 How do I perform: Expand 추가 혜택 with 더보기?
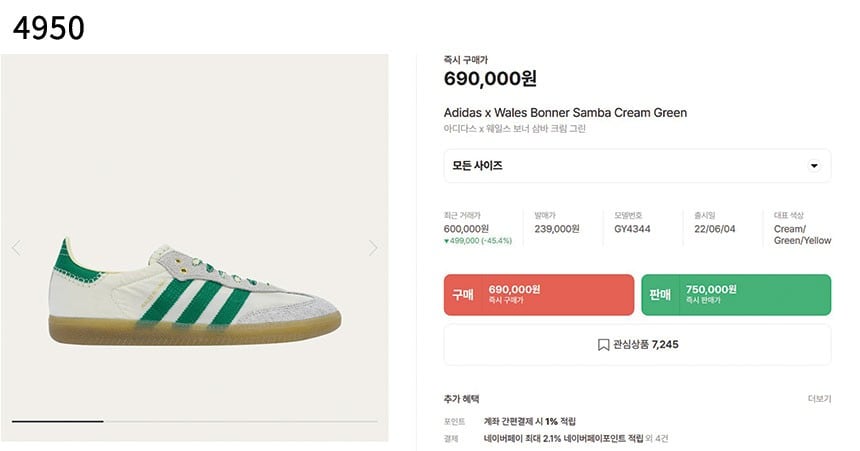point(819,399)
